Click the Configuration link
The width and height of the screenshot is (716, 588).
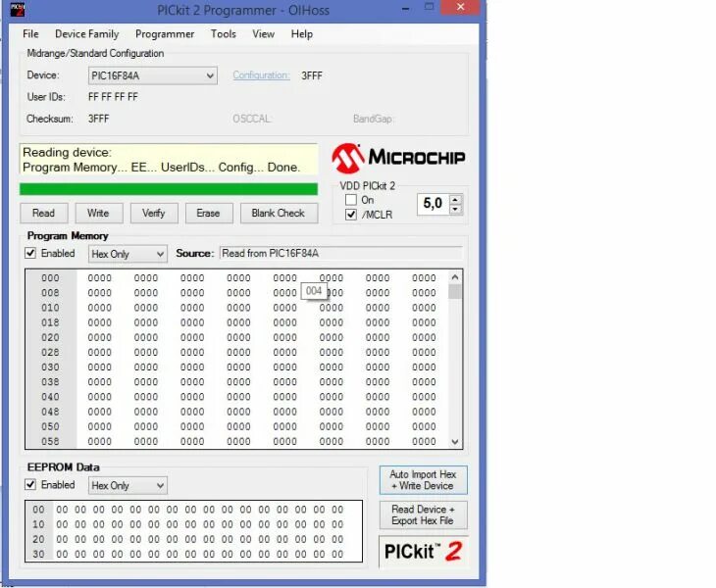pyautogui.click(x=261, y=75)
